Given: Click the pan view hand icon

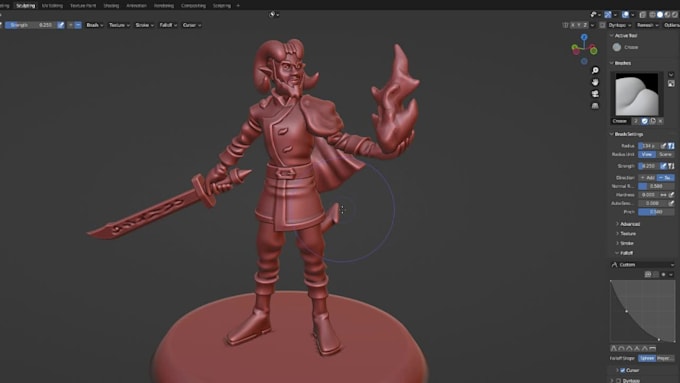Looking at the screenshot, I should 595,82.
